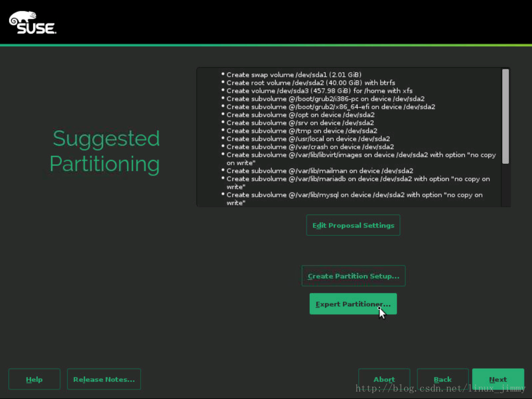This screenshot has width=532, height=399.
Task: Select subvolume line '@/opt on device /dev/sda2'
Action: (x=301, y=115)
